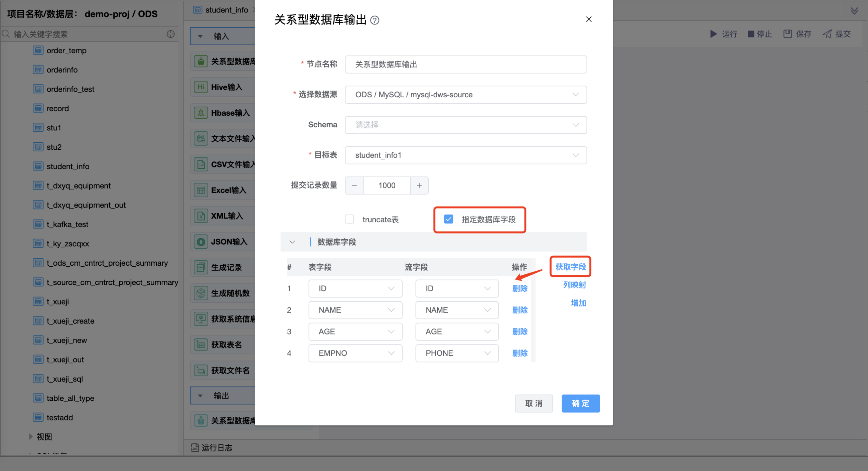Click the 生成随机数 cube icon

click(201, 293)
